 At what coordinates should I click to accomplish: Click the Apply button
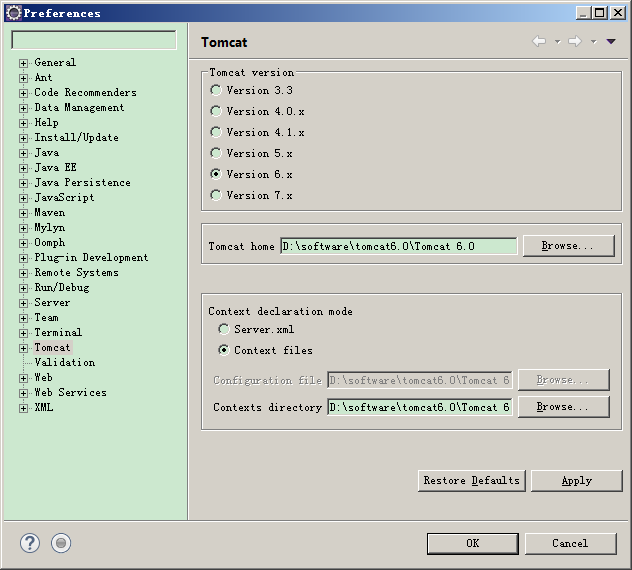577,481
